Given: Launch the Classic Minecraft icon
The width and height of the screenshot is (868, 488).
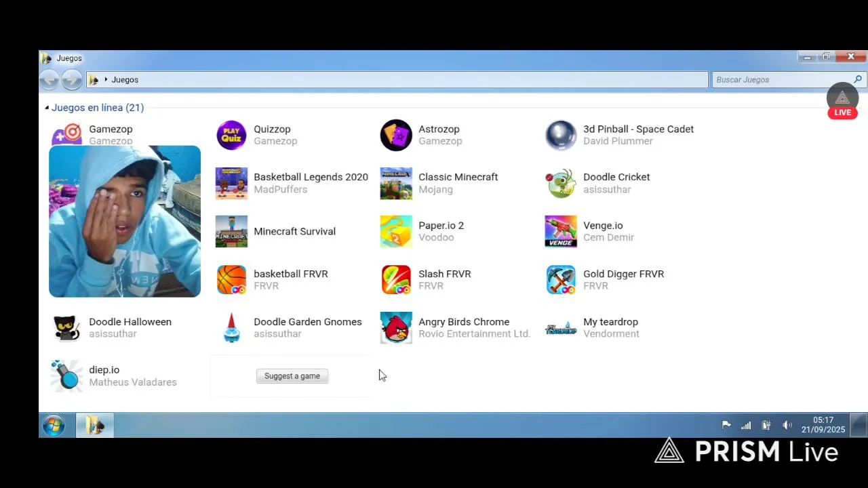Looking at the screenshot, I should (x=396, y=183).
